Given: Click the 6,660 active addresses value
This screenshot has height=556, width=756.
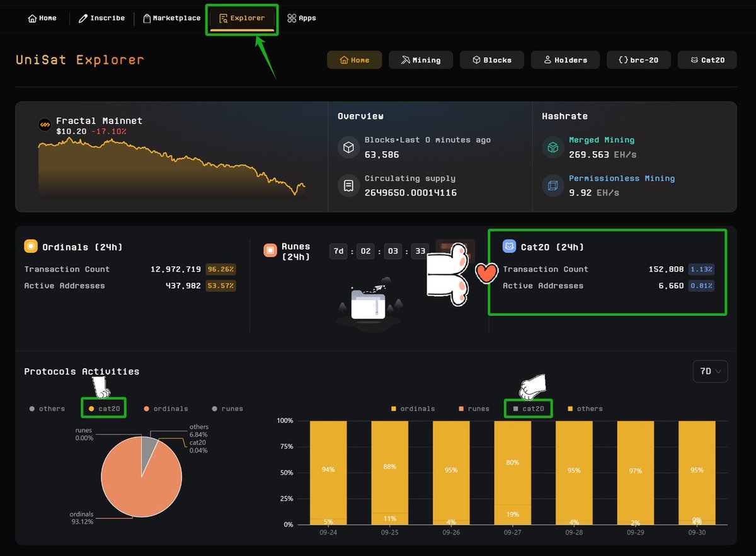Looking at the screenshot, I should click(672, 286).
